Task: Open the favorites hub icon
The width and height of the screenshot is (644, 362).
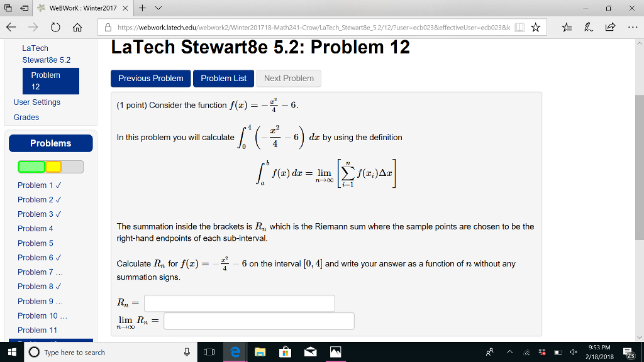Action: (567, 28)
